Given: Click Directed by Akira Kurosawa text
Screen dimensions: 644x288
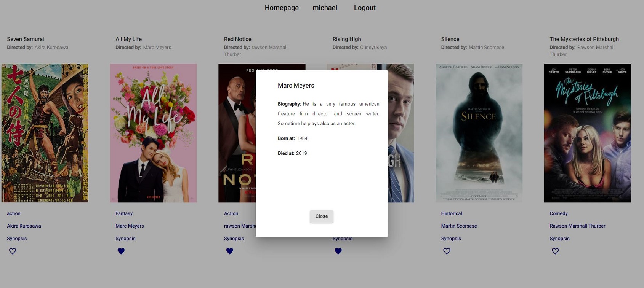Looking at the screenshot, I should pyautogui.click(x=38, y=48).
